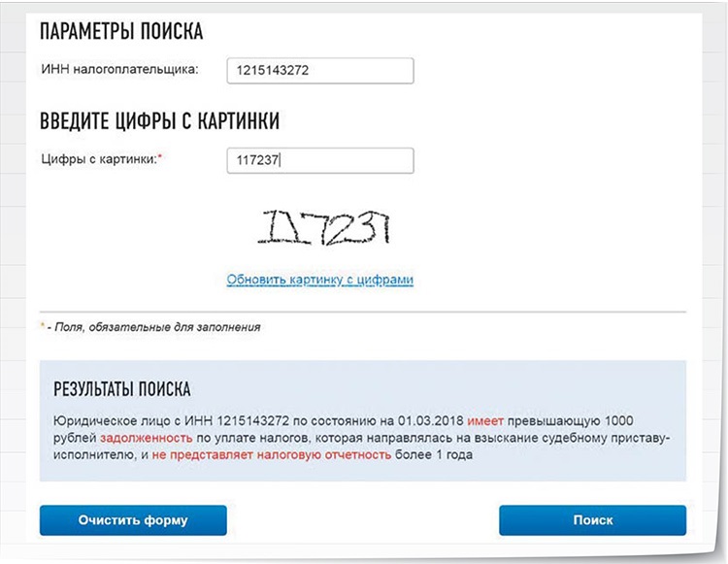Click the phrase более 1 года in the results

point(434,455)
